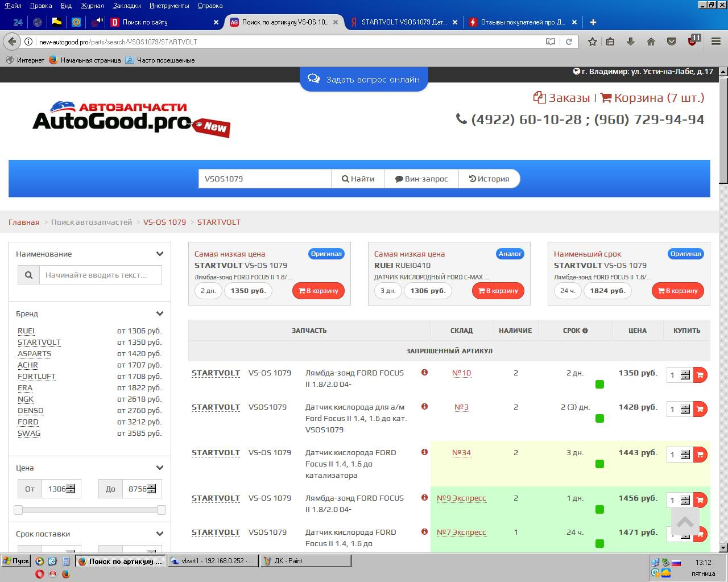Open the Pocket toolbar icon
Image resolution: width=728 pixels, height=582 pixels.
pos(672,42)
